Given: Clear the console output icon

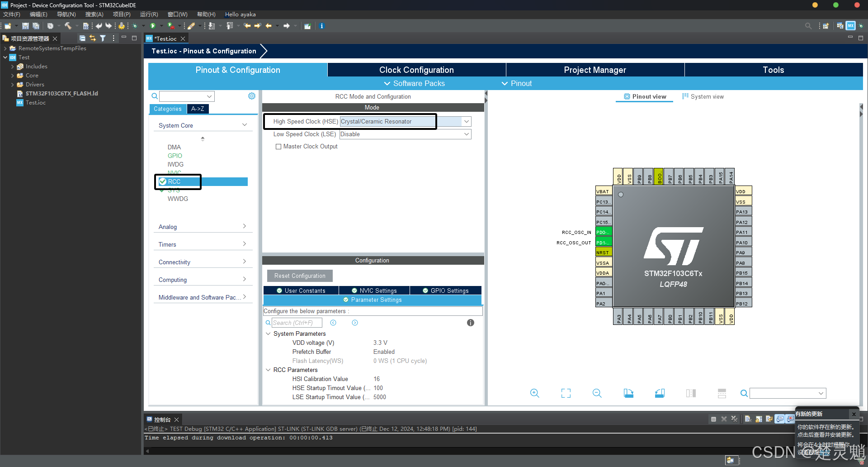Looking at the screenshot, I should coord(748,419).
